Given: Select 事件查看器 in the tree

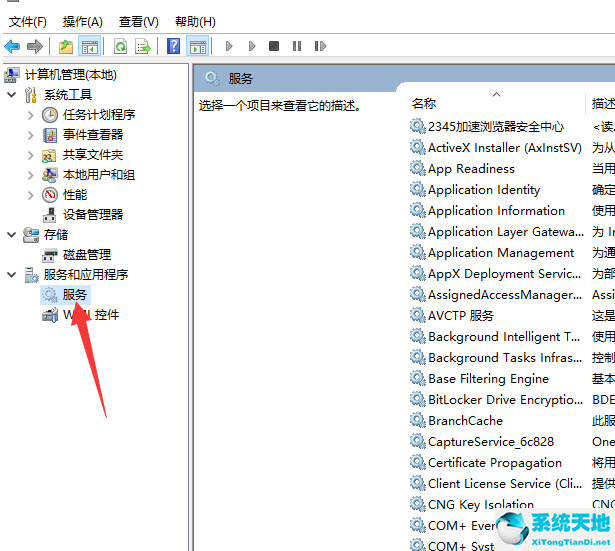Looking at the screenshot, I should tap(93, 135).
